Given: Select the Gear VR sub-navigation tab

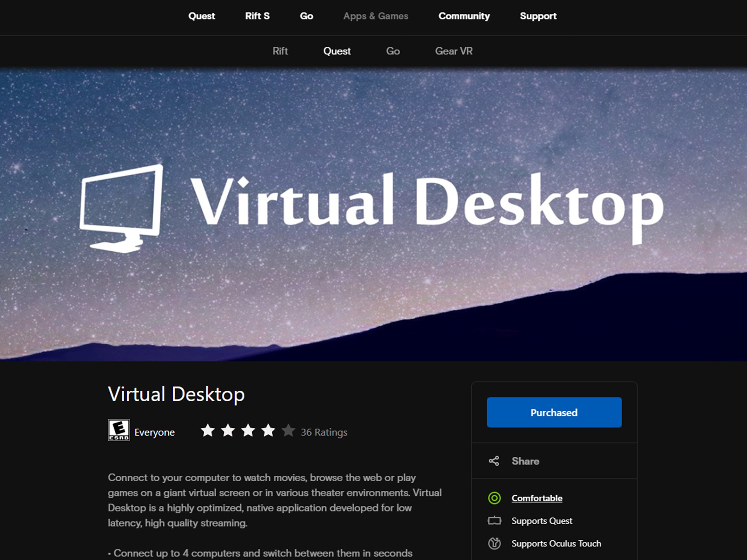Looking at the screenshot, I should click(453, 51).
